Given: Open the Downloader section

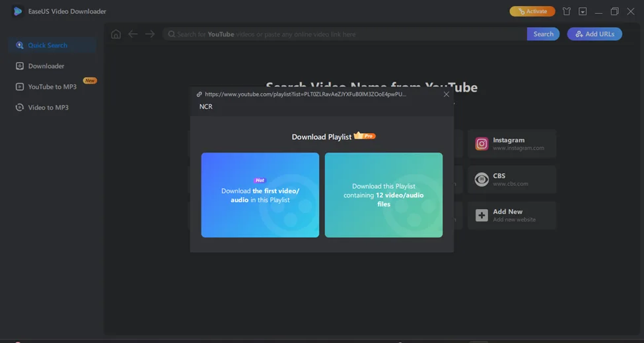Looking at the screenshot, I should 52,66.
